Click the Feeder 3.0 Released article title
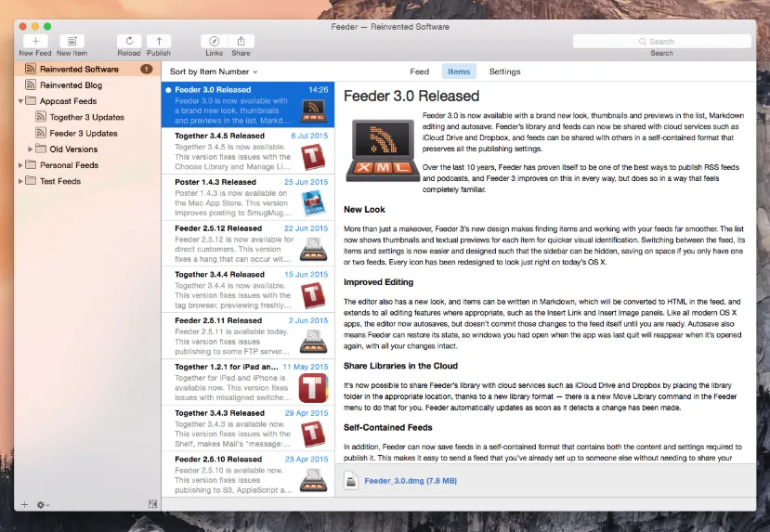The height and width of the screenshot is (532, 770). click(x=411, y=96)
